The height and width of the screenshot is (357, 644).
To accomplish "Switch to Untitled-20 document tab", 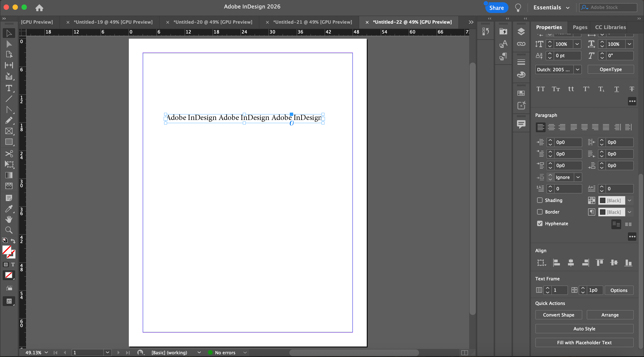I will (x=212, y=22).
